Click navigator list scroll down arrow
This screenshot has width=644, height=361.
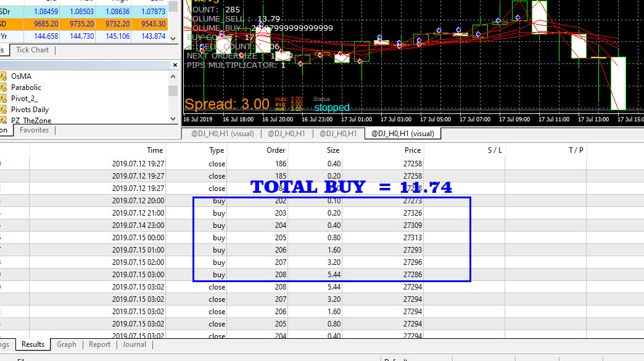pyautogui.click(x=173, y=119)
